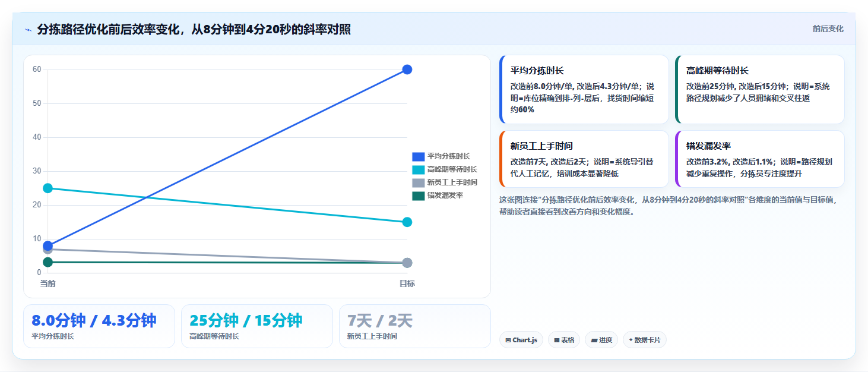Click the cyan current-value point at 25

pos(48,188)
